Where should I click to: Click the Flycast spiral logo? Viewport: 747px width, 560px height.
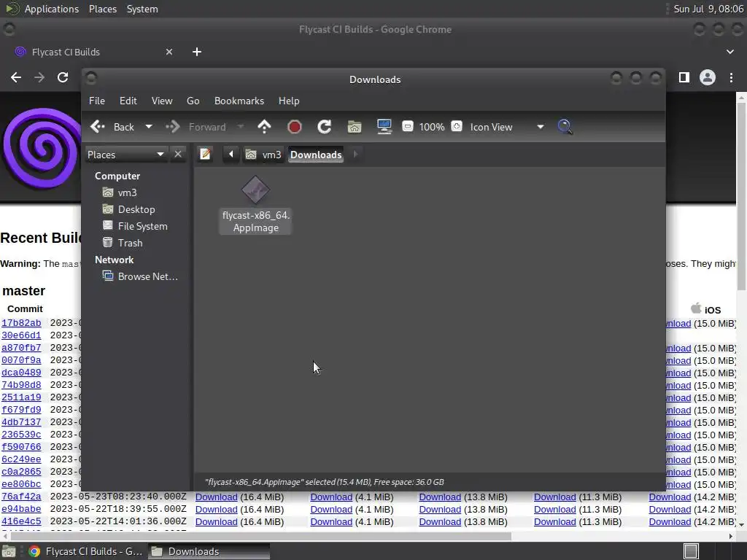click(42, 147)
